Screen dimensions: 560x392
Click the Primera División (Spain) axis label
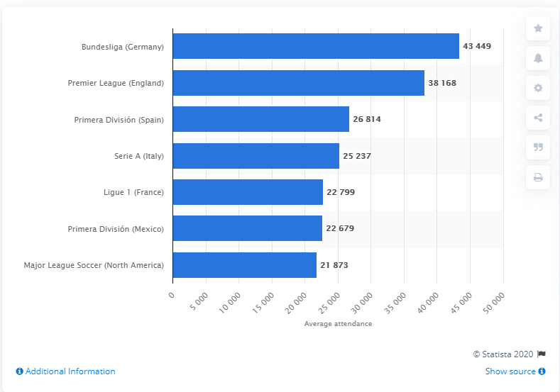(x=119, y=120)
